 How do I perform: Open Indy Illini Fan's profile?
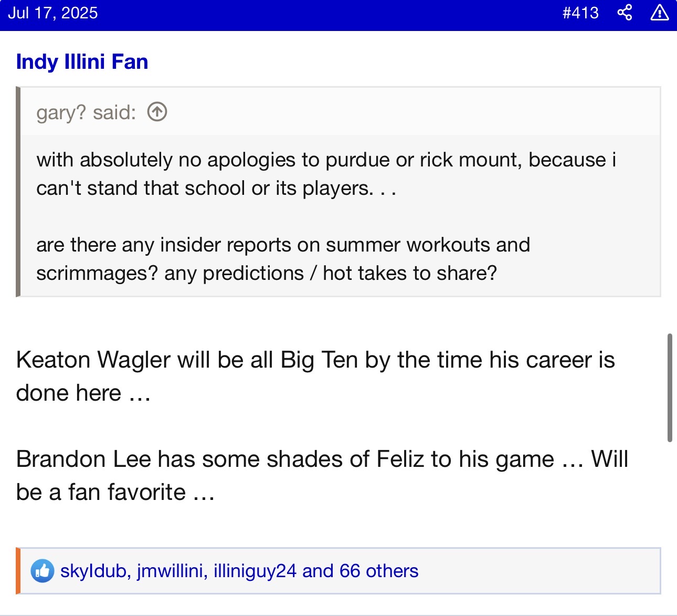coord(82,62)
